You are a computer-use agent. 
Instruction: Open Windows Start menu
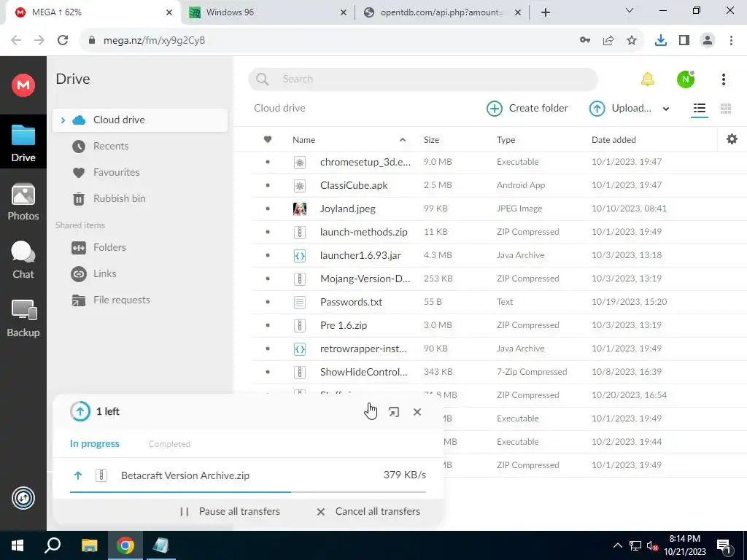tap(18, 545)
